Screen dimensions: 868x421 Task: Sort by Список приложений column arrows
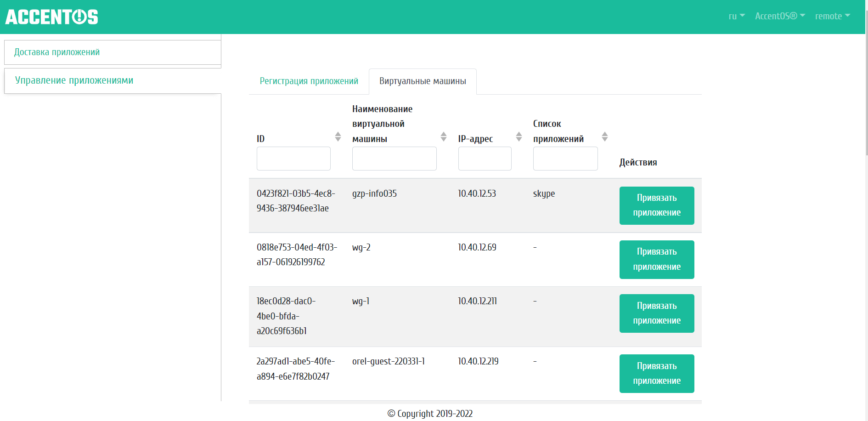click(604, 137)
